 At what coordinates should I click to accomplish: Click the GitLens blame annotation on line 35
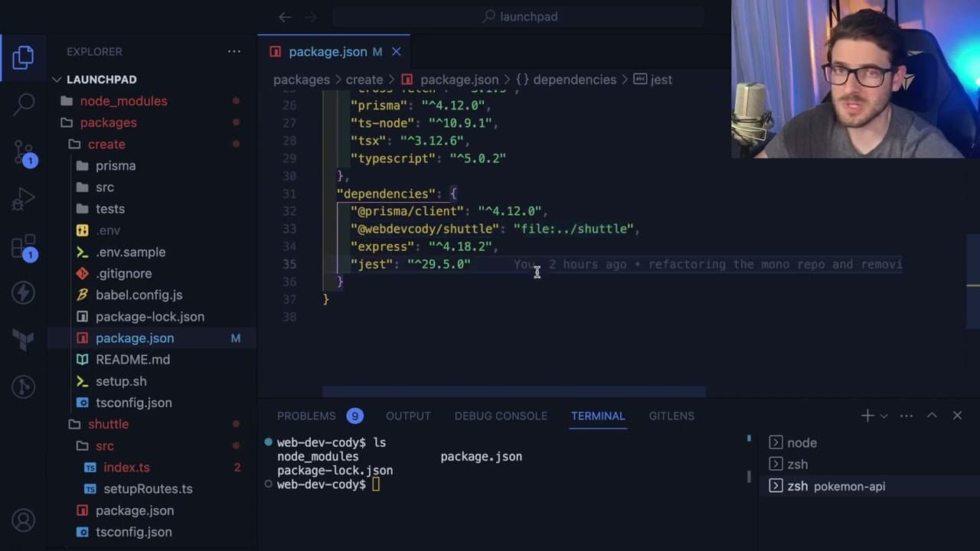(708, 264)
